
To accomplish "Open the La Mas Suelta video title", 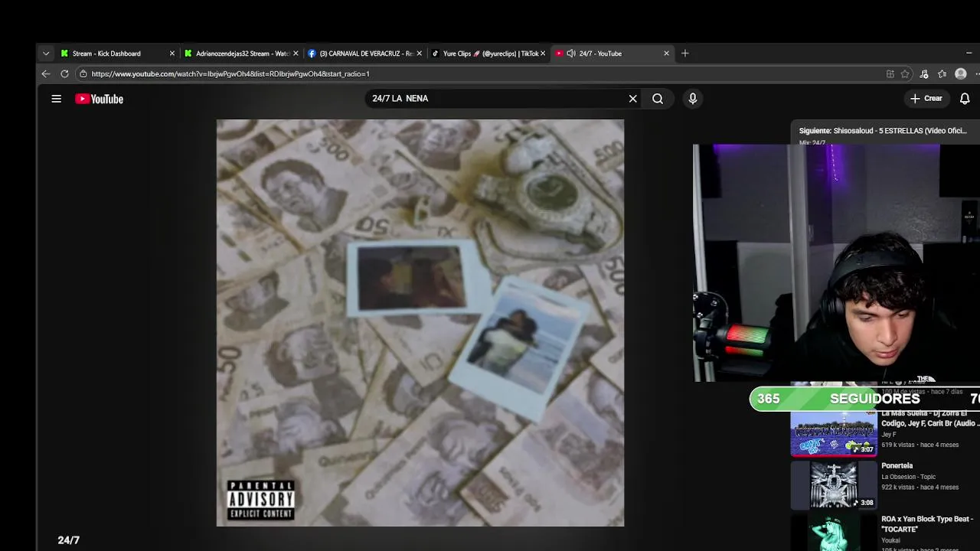I will tap(929, 418).
